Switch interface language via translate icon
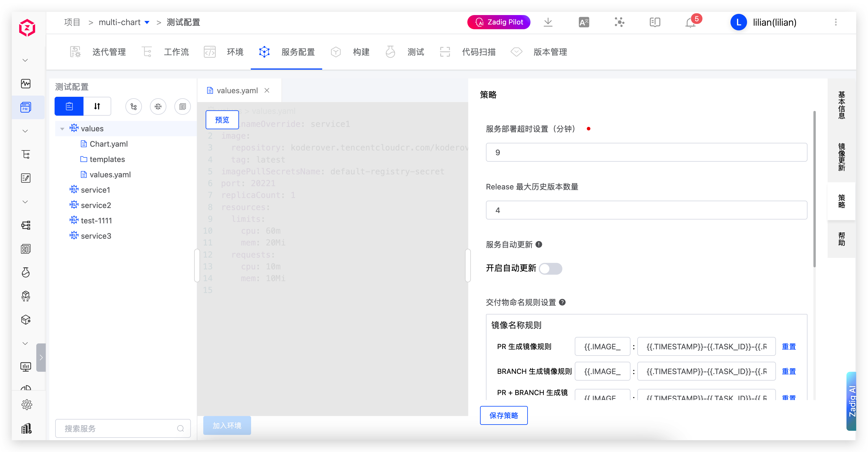This screenshot has width=868, height=452. [584, 22]
